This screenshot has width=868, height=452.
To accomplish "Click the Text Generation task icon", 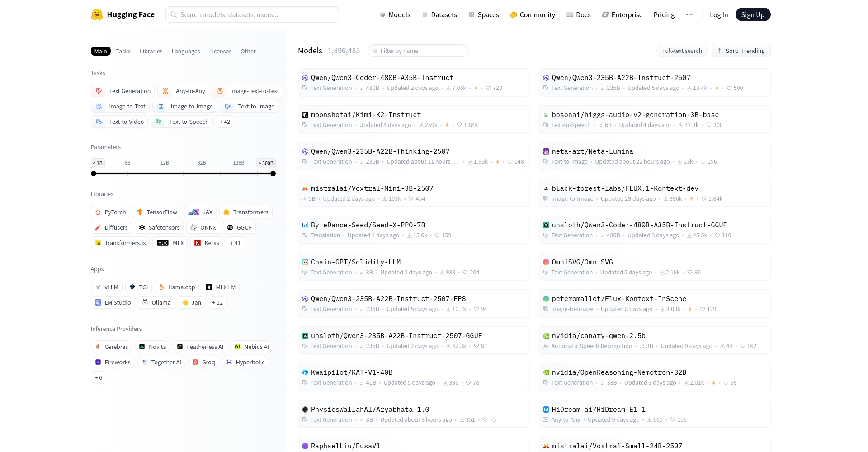I will pos(99,91).
